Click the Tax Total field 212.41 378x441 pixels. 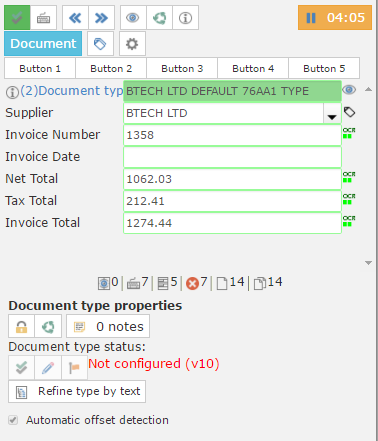[232, 201]
